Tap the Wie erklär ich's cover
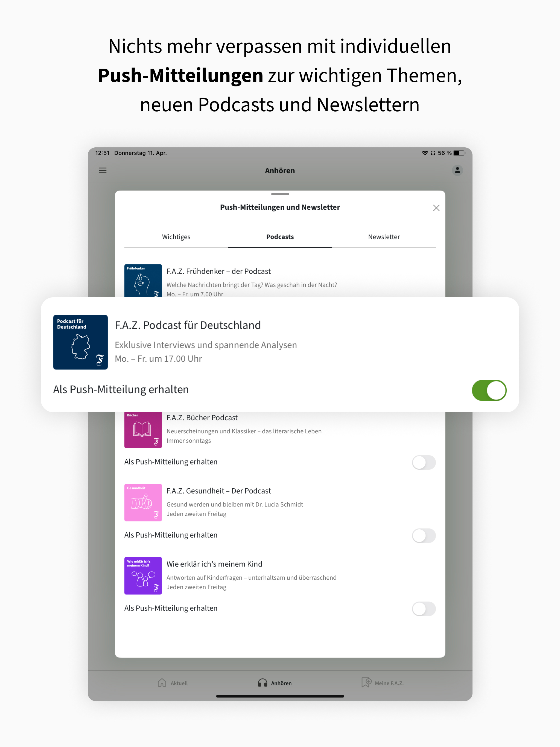Screen dimensions: 560x747 tap(143, 576)
